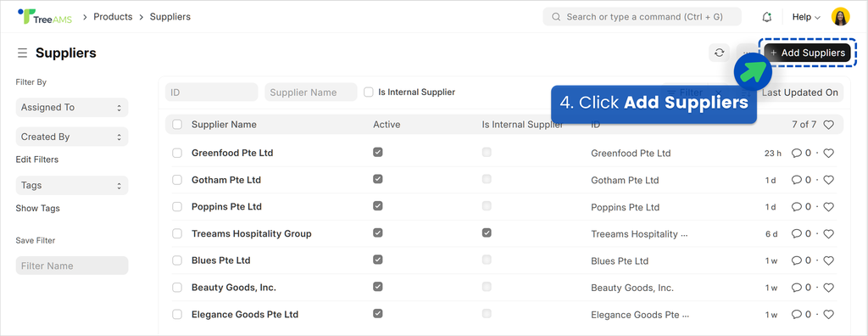Go to Products breadcrumb

pos(113,17)
